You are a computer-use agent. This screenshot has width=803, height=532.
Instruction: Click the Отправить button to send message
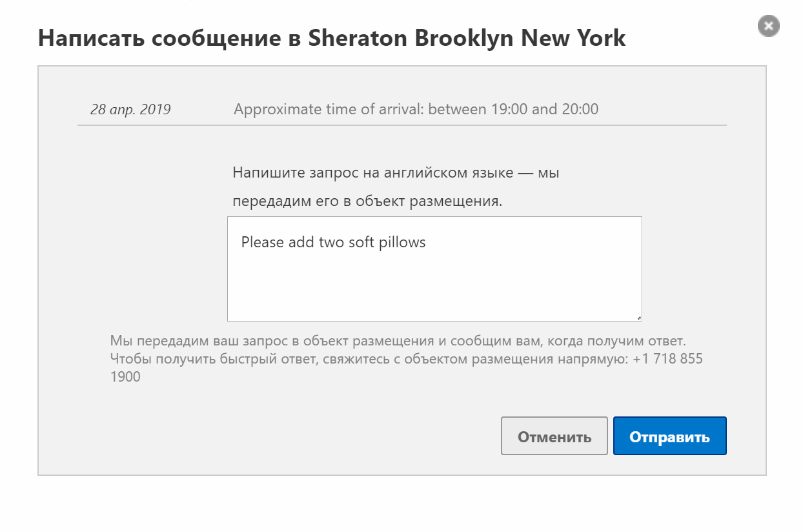point(669,436)
